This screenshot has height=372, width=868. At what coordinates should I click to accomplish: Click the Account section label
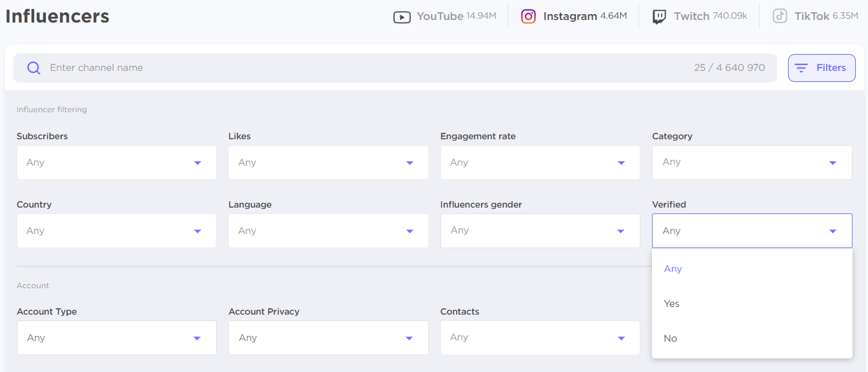(x=33, y=286)
